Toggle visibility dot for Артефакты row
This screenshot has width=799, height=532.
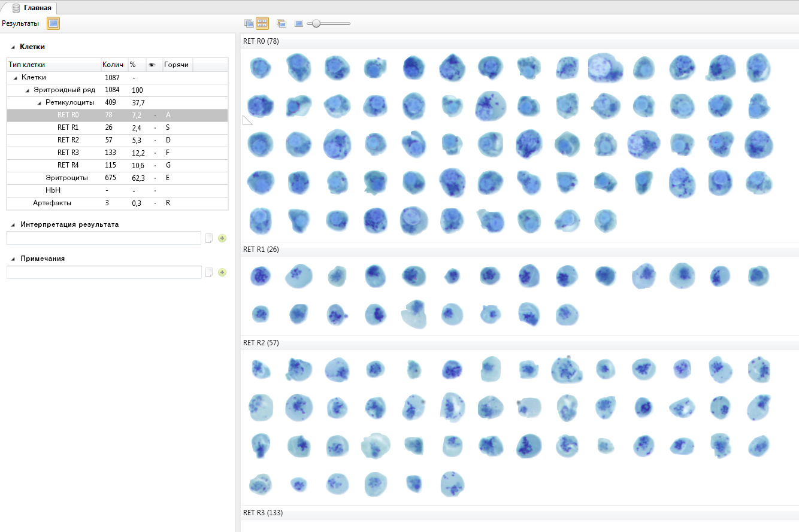(155, 203)
